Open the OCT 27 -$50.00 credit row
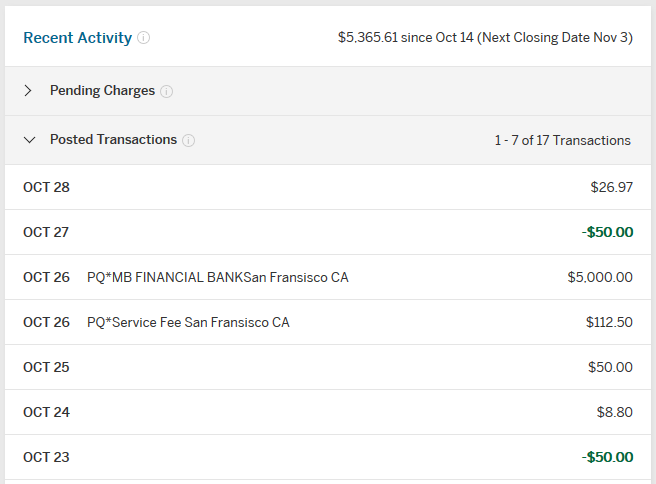The image size is (656, 484). click(x=328, y=232)
